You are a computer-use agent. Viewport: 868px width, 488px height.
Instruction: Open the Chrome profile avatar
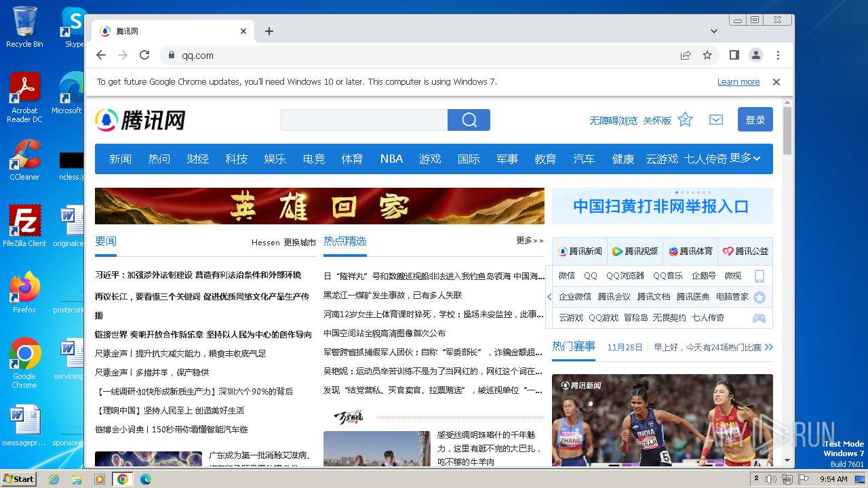755,55
